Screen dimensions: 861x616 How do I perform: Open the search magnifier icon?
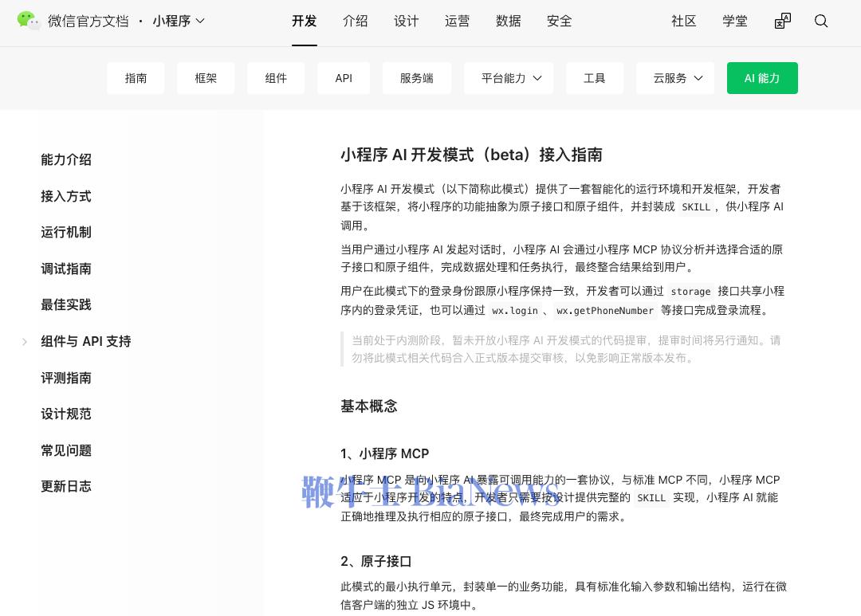click(821, 21)
